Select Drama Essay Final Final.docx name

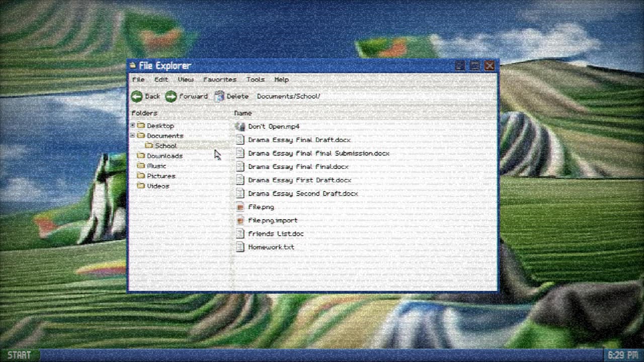coord(298,166)
